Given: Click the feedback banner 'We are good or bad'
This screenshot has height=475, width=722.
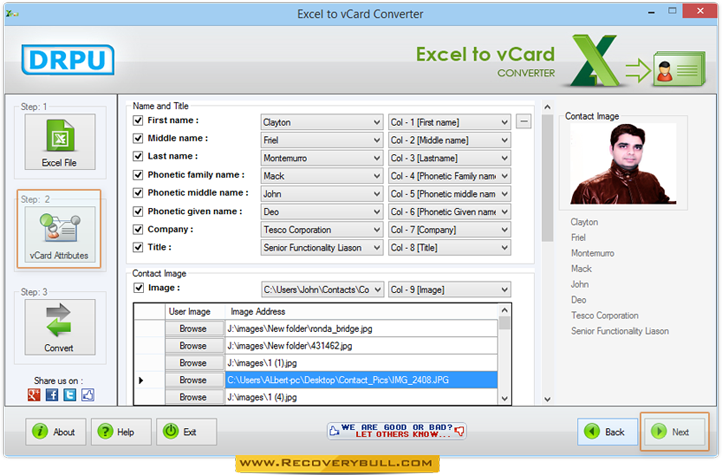Looking at the screenshot, I should (x=397, y=431).
